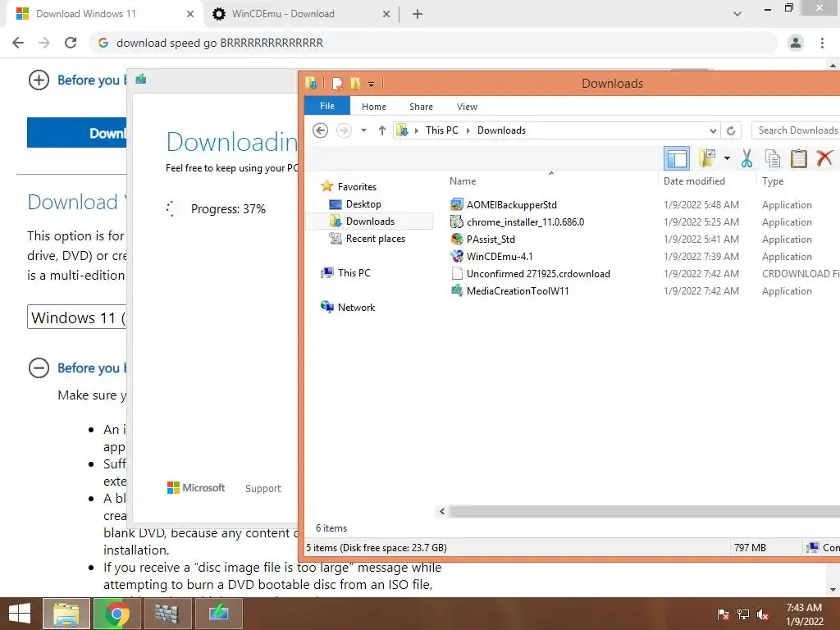840x630 pixels.
Task: Select the WinCDEmu-4.1 file
Action: [x=500, y=256]
